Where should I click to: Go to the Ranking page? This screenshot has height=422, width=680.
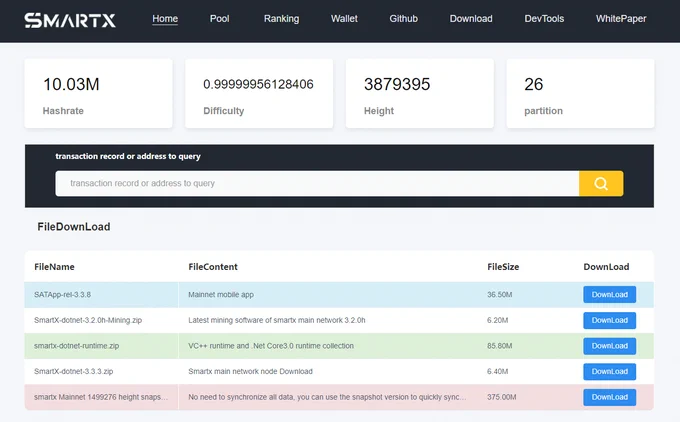(281, 19)
